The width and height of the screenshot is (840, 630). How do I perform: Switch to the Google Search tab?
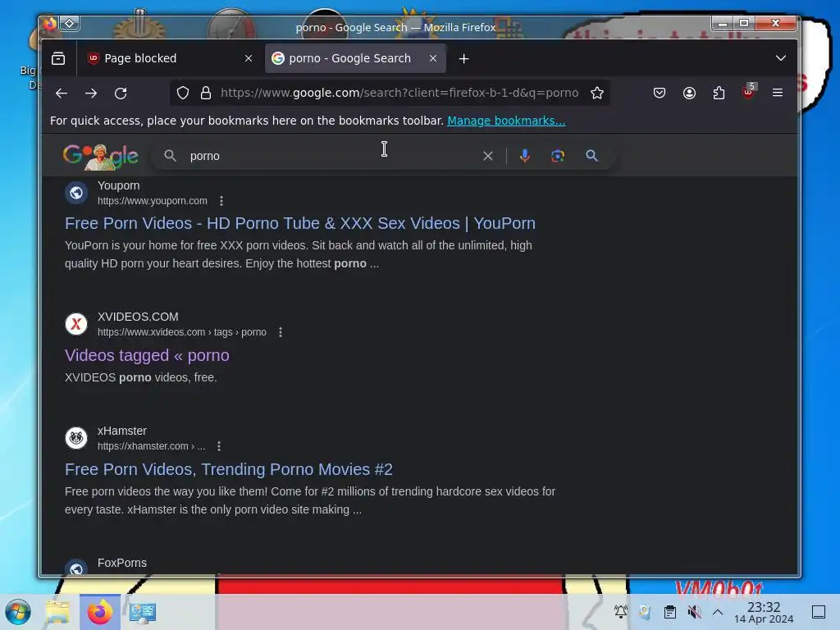coord(355,58)
